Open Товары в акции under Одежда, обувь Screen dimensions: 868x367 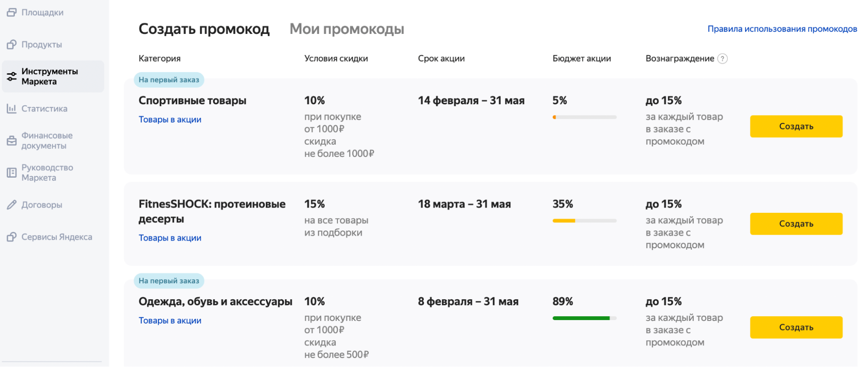click(x=170, y=321)
